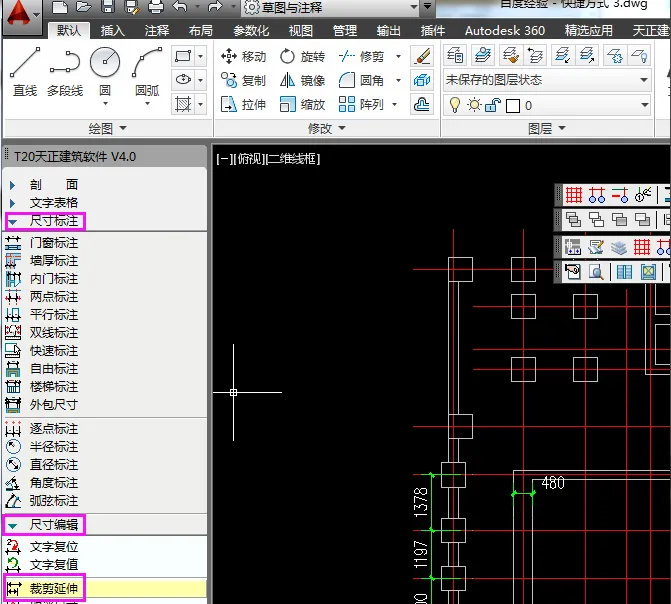Switch to the 插入 ribbon tab

point(113,30)
